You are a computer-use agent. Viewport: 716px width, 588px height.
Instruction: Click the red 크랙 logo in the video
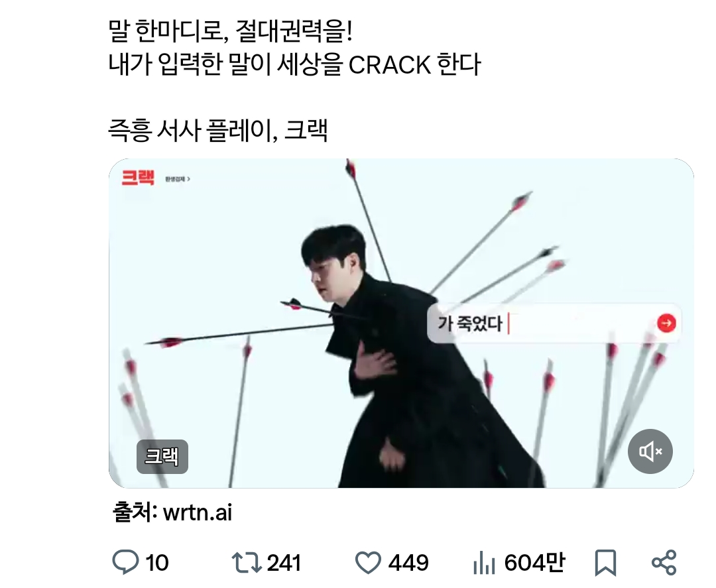138,178
